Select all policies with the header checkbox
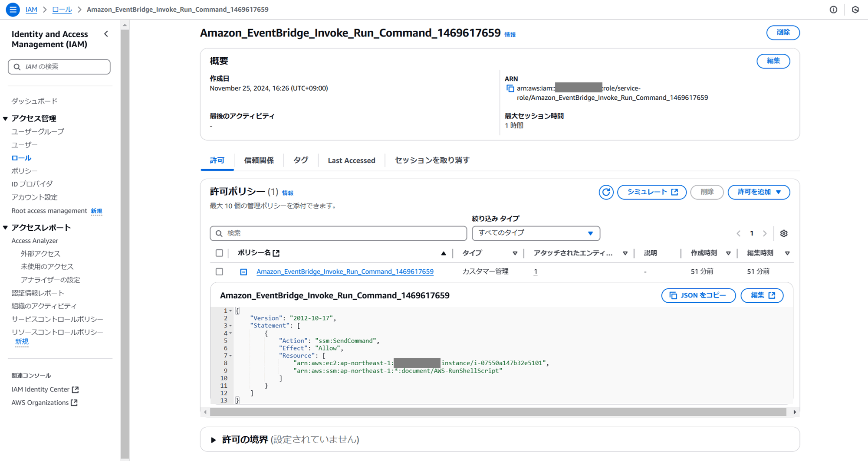 tap(219, 253)
